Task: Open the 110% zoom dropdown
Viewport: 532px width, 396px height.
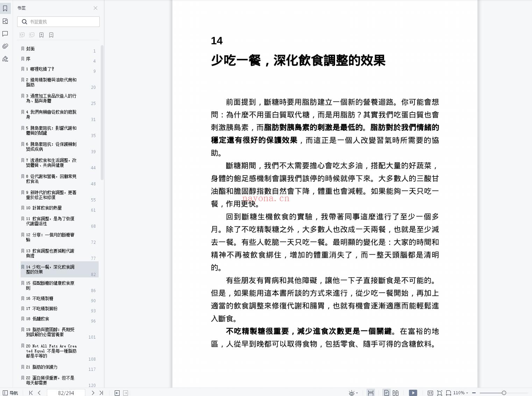Action: (x=461, y=393)
